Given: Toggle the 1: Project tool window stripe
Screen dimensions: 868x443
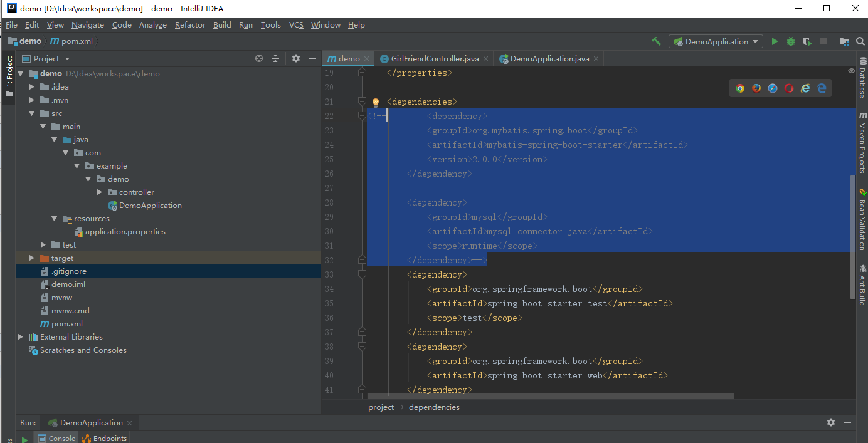Looking at the screenshot, I should (x=9, y=76).
